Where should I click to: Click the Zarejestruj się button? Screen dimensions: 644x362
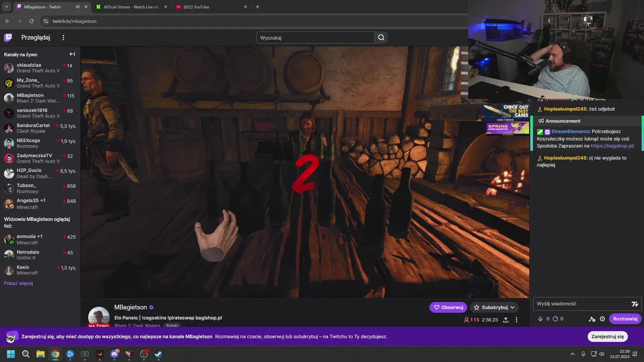(607, 336)
